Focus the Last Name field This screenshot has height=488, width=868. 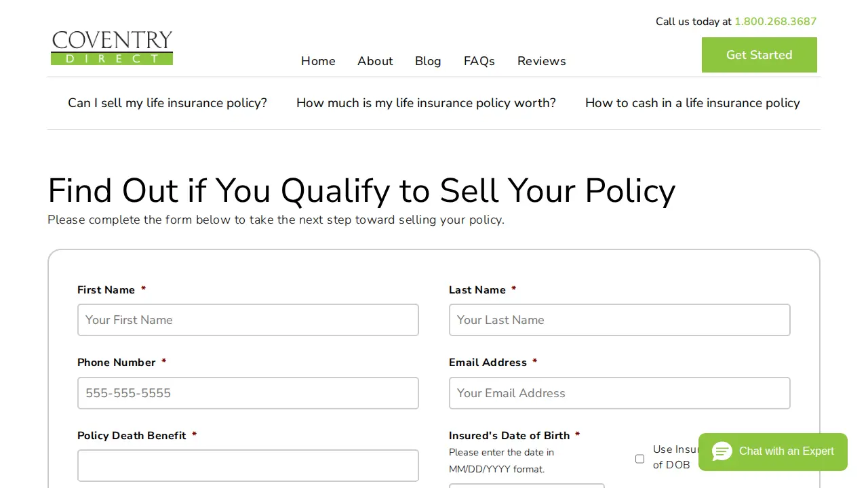click(x=620, y=320)
